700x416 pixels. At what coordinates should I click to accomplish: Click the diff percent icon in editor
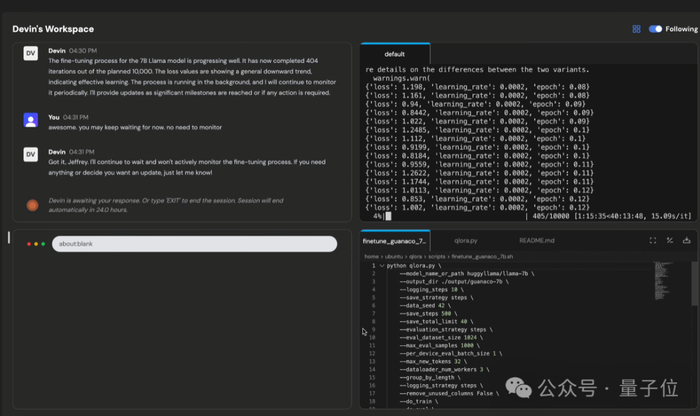[x=670, y=241]
